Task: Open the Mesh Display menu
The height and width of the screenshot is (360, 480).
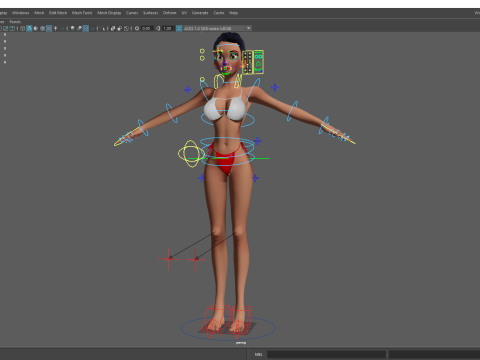Action: pos(109,13)
